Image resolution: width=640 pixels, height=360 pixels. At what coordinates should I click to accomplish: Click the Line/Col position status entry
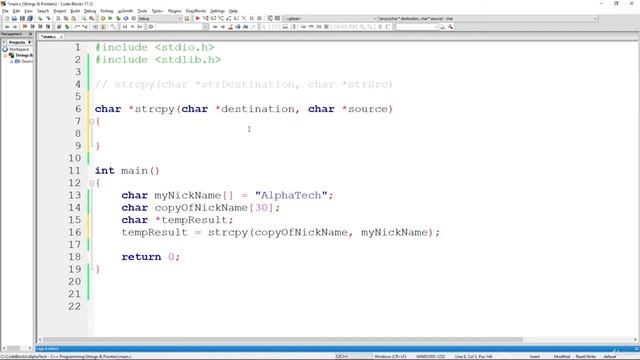tap(473, 357)
